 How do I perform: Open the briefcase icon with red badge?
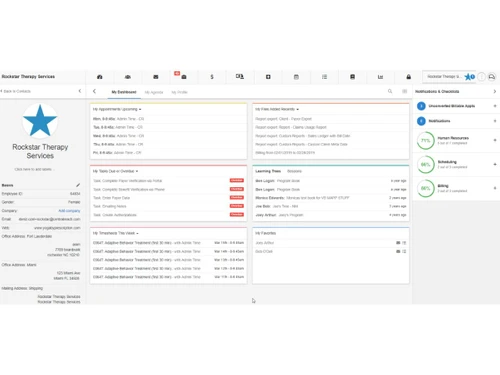[x=184, y=77]
